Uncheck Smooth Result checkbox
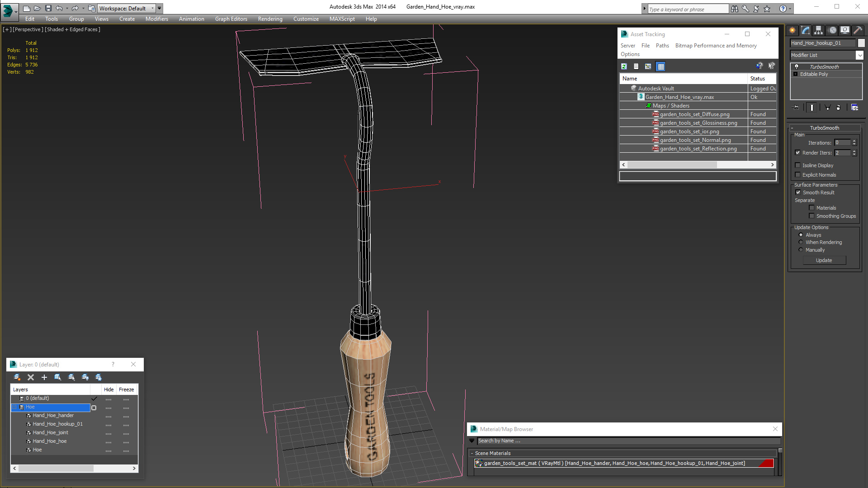868x488 pixels. [798, 192]
